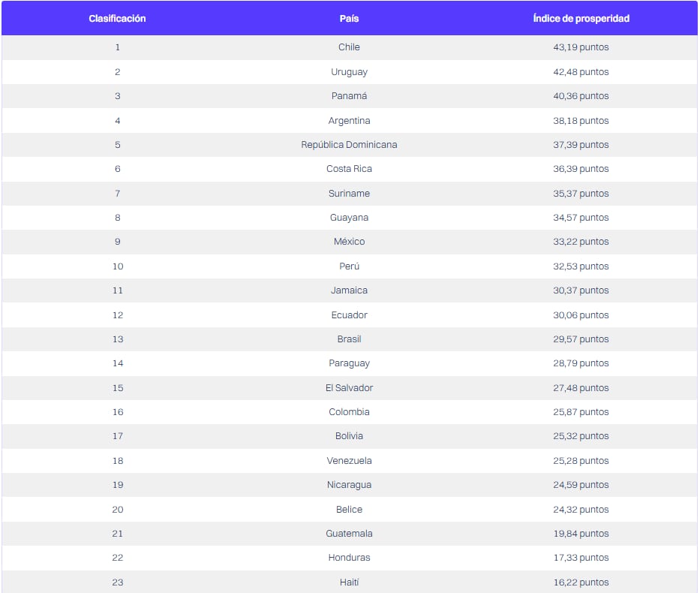Click the País column header
The width and height of the screenshot is (700, 593).
pyautogui.click(x=349, y=19)
